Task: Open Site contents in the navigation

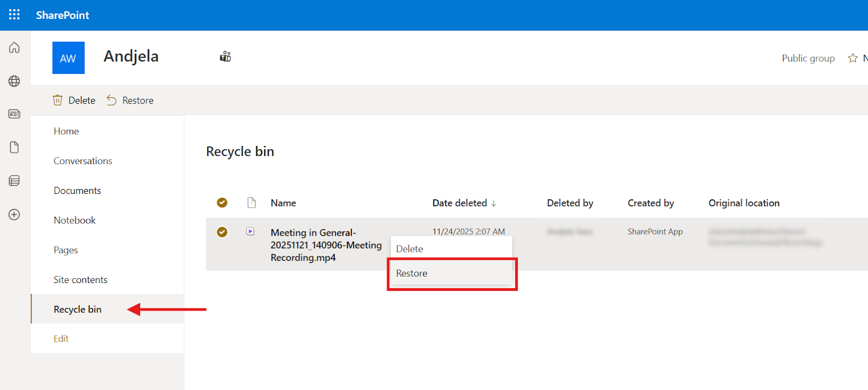Action: click(80, 280)
